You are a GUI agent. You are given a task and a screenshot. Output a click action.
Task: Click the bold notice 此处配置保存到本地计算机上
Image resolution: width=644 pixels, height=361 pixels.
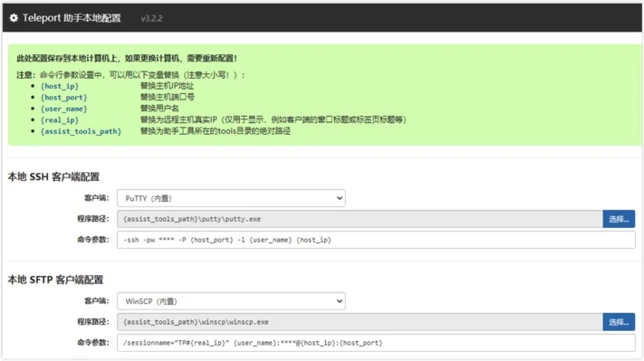(x=127, y=58)
